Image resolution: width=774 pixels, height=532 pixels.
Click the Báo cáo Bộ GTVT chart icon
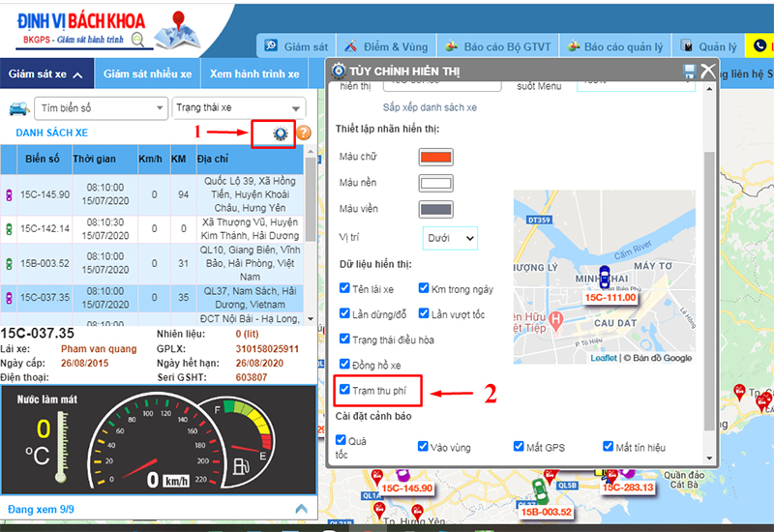click(451, 46)
